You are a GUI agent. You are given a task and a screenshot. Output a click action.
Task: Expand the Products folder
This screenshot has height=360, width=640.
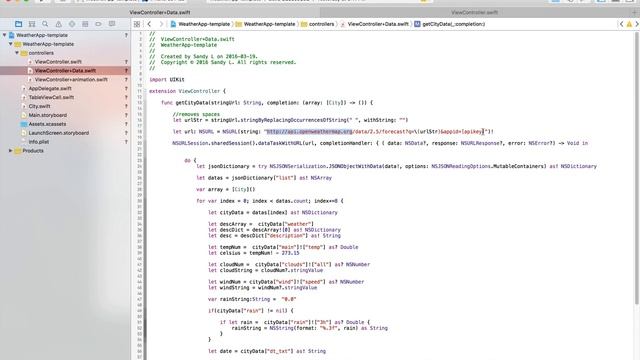(x=11, y=151)
